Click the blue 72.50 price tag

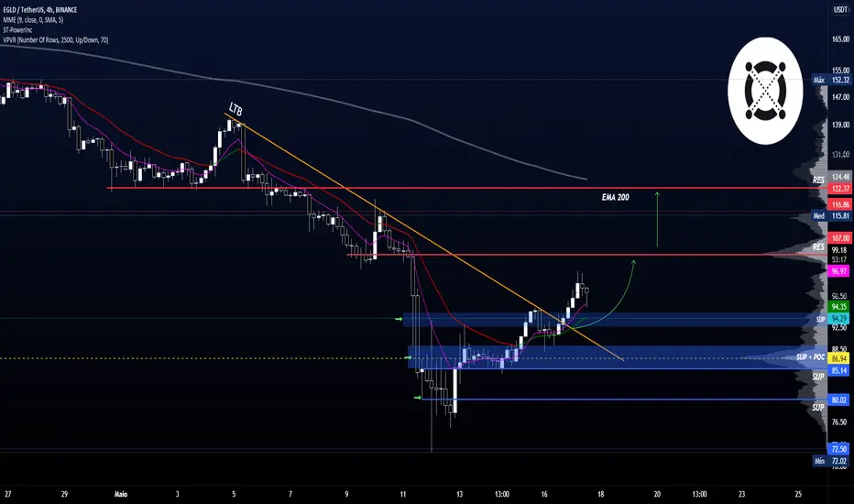[839, 449]
